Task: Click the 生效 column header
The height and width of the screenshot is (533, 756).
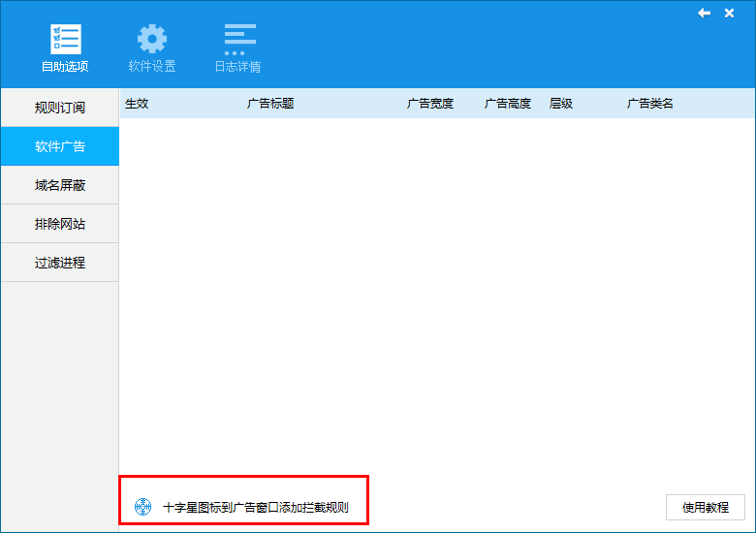Action: coord(137,103)
